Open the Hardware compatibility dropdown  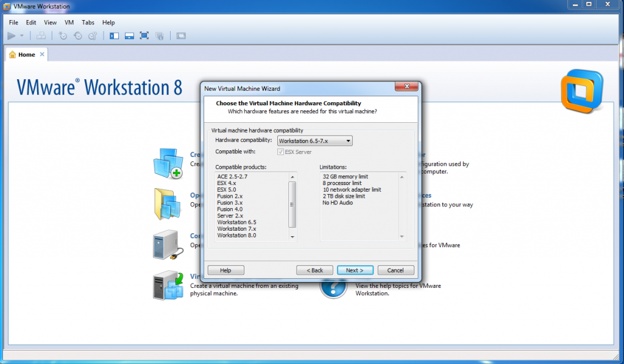pos(315,141)
